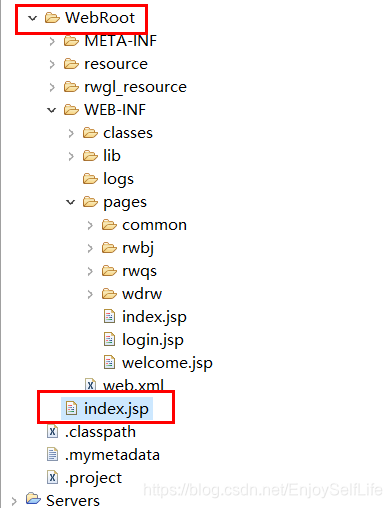
Task: Collapse the pages folder arrow
Action: (71, 202)
